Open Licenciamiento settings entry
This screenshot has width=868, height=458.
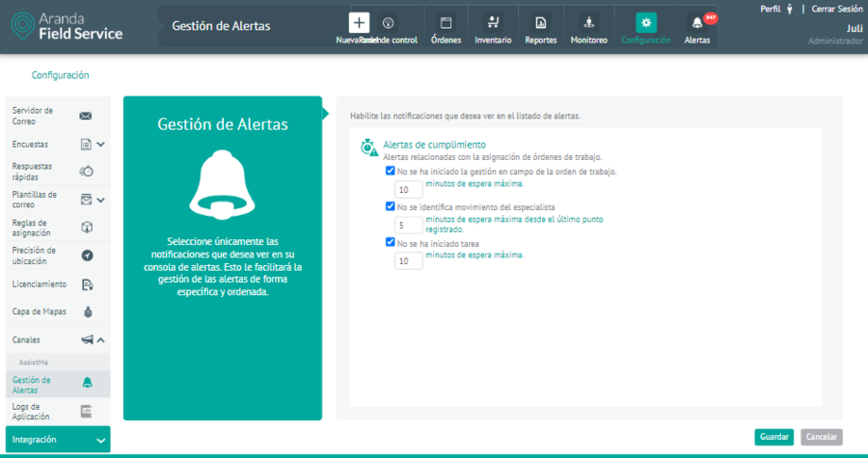[58, 284]
